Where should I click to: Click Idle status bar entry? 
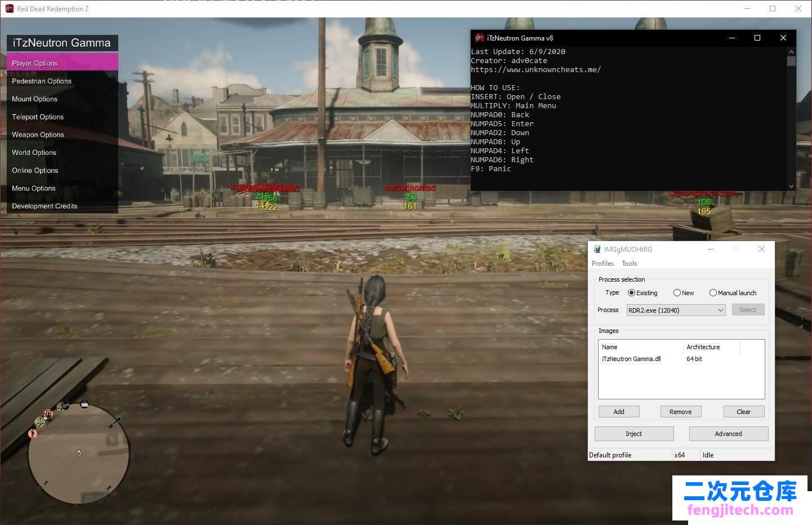pos(708,455)
